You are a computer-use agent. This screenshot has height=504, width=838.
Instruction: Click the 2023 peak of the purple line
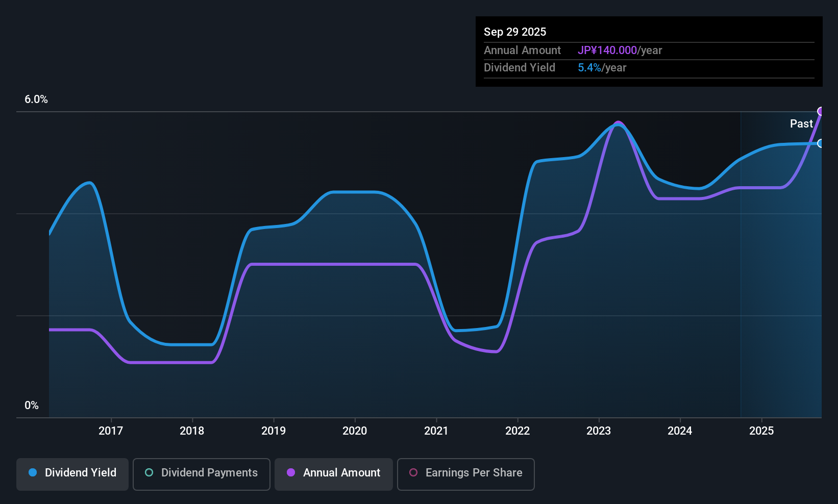619,123
